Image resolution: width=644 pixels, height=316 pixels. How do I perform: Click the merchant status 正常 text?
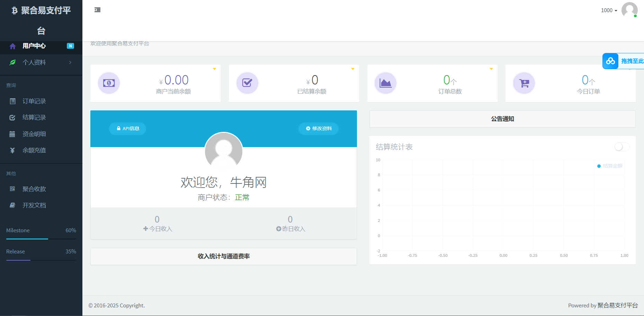click(242, 198)
